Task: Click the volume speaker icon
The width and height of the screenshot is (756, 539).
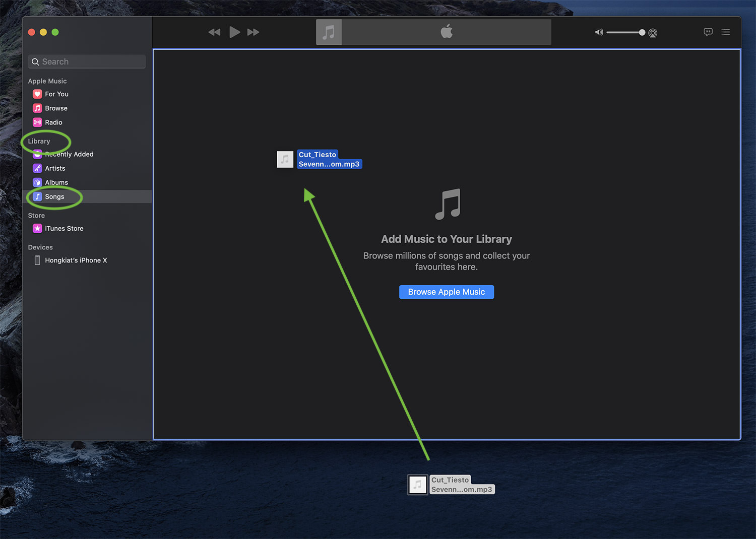Action: (599, 32)
